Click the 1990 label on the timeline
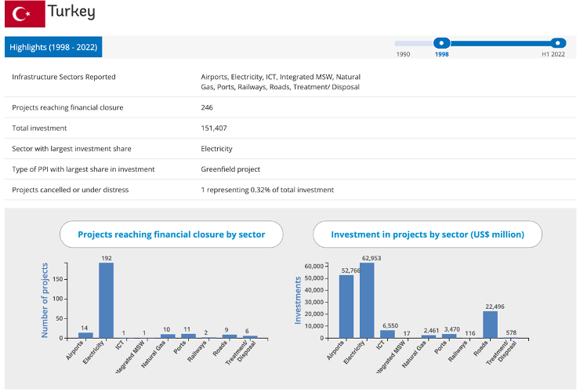Image resolution: width=580 pixels, height=392 pixels. (x=403, y=55)
